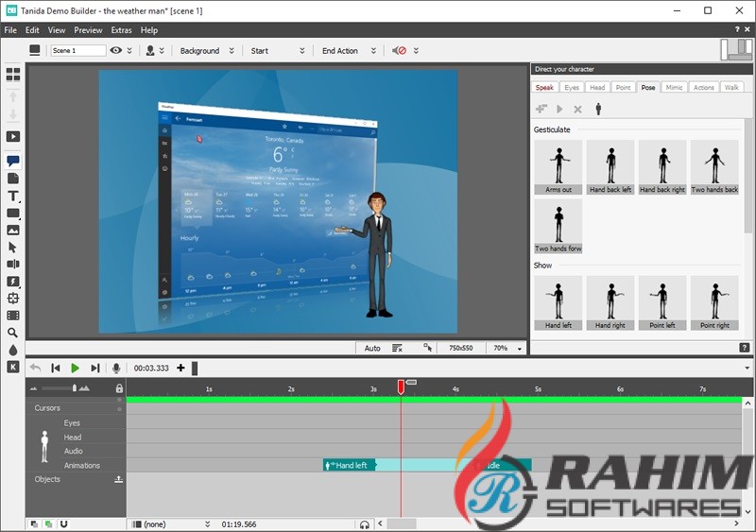The width and height of the screenshot is (756, 532).
Task: Toggle the panel layout switch icon
Action: pyautogui.click(x=736, y=49)
